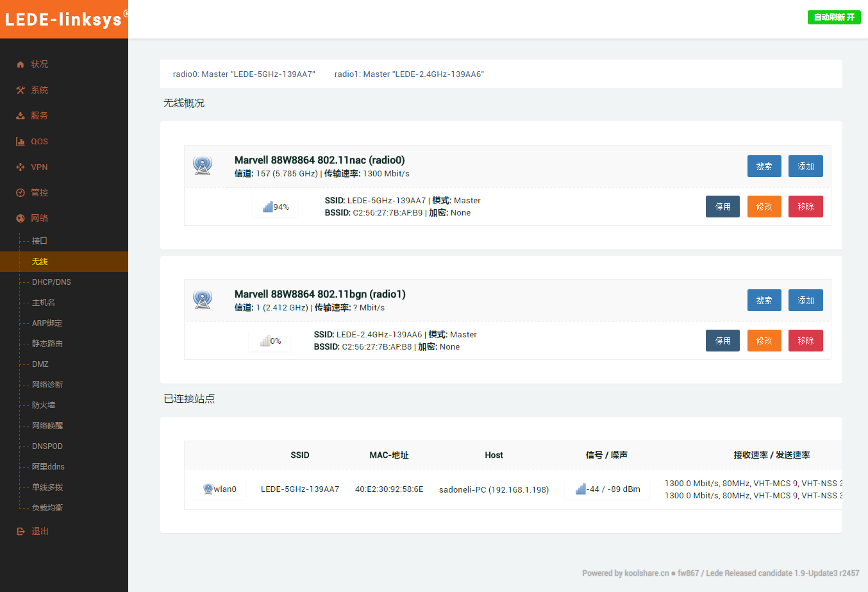Click the radio1 wireless antenna icon

tap(203, 300)
